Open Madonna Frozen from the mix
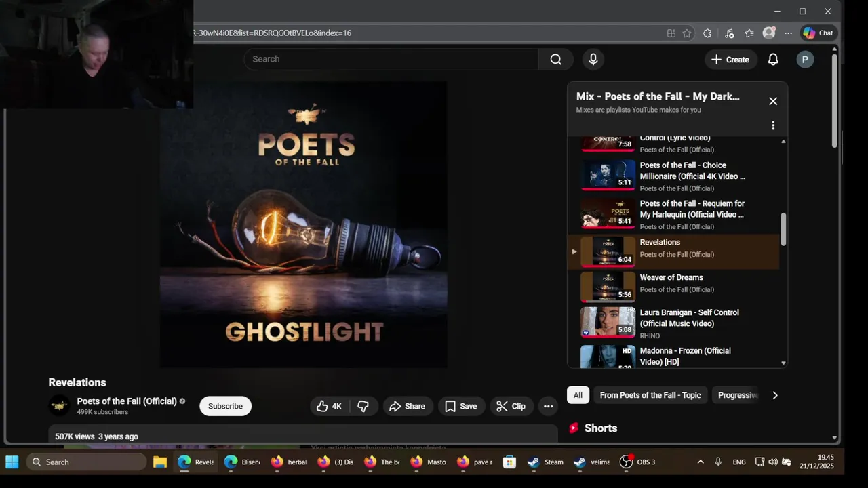 [673, 356]
